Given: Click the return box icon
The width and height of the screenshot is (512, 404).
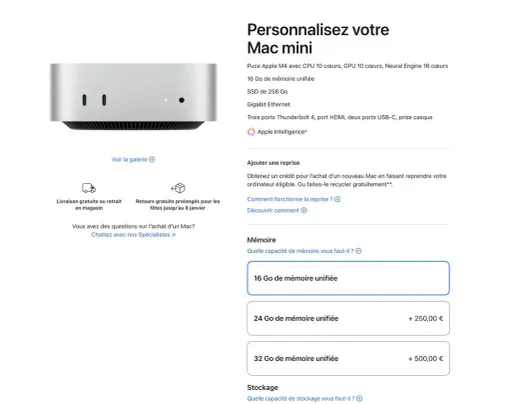Looking at the screenshot, I should 178,188.
